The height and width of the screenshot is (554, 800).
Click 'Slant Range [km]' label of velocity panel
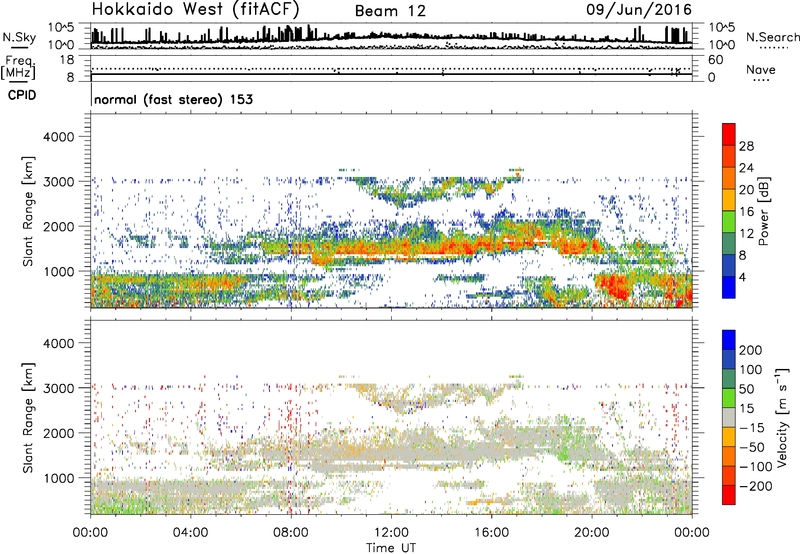28,417
